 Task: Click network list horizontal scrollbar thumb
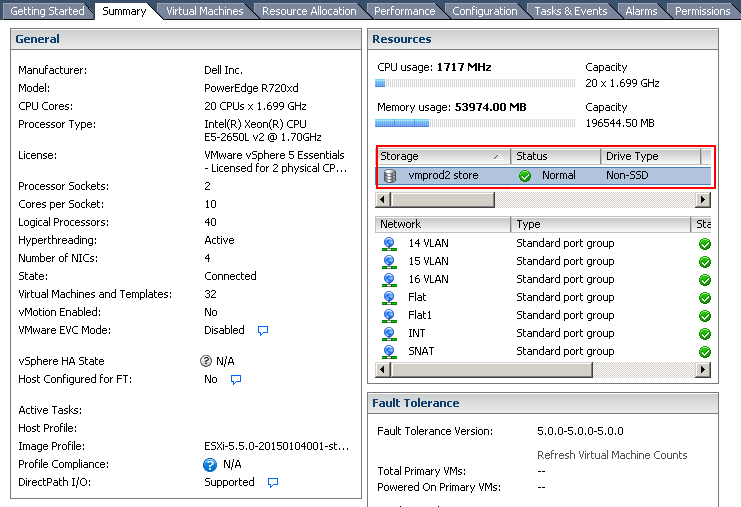pos(491,370)
